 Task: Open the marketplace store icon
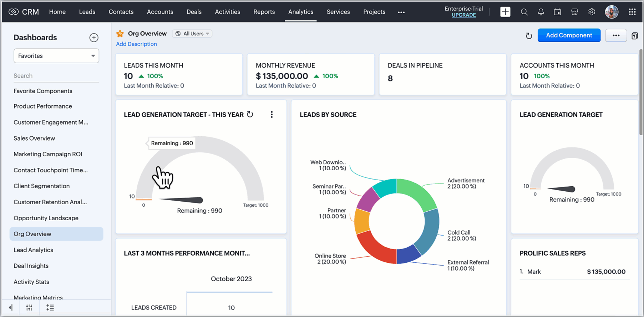(x=574, y=12)
